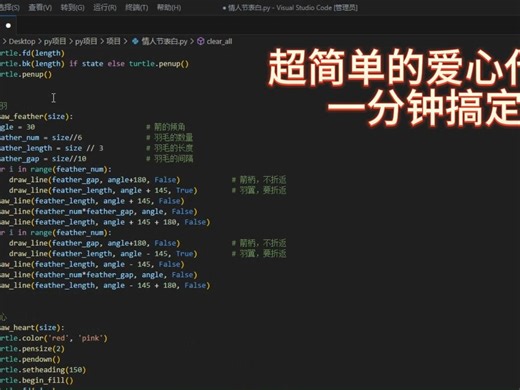Image resolution: width=520 pixels, height=390 pixels.
Task: Click the line with angle - 145 + 180, False
Action: 105,285
